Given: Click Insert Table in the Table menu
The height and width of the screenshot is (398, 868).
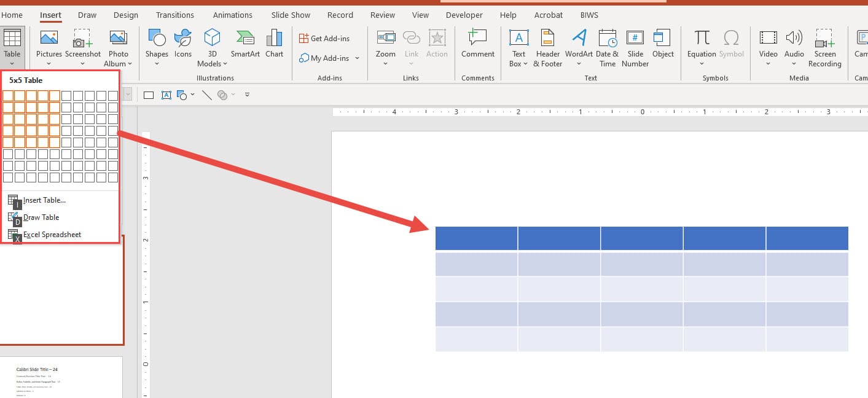Looking at the screenshot, I should coord(42,200).
